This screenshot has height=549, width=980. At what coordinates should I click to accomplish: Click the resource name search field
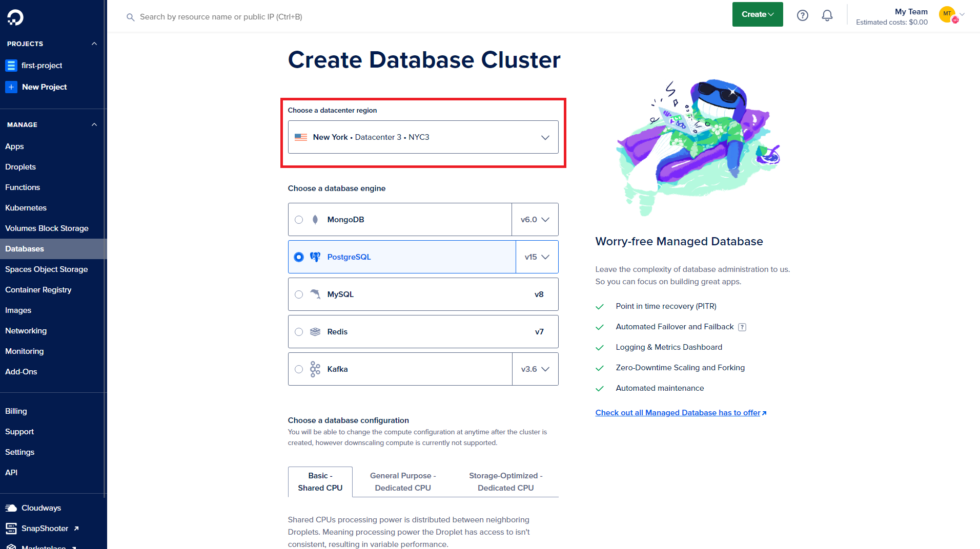point(221,17)
